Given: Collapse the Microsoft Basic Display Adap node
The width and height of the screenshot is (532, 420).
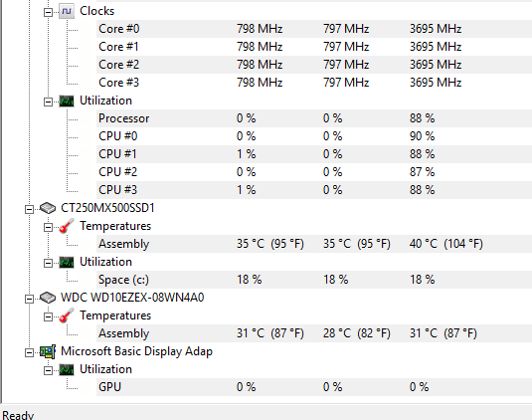Looking at the screenshot, I should (29, 352).
